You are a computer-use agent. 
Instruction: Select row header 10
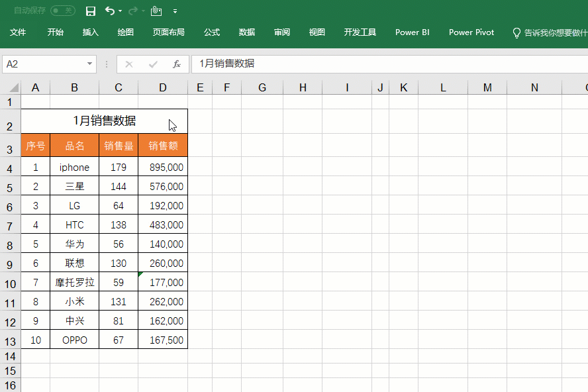pos(10,283)
